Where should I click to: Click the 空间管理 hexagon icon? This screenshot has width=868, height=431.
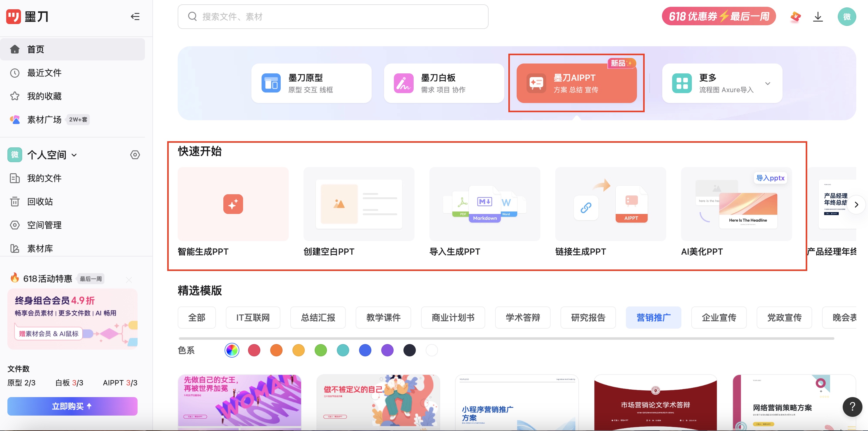pyautogui.click(x=15, y=225)
